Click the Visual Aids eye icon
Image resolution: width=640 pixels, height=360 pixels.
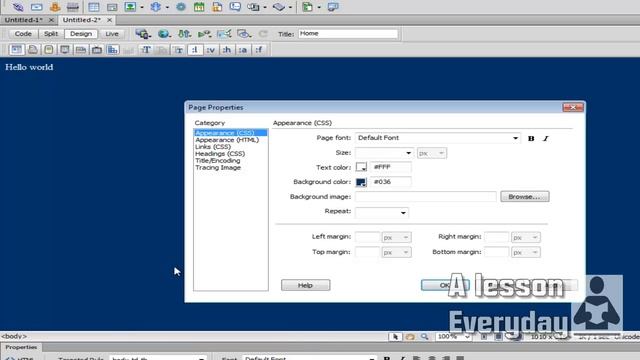coord(244,34)
